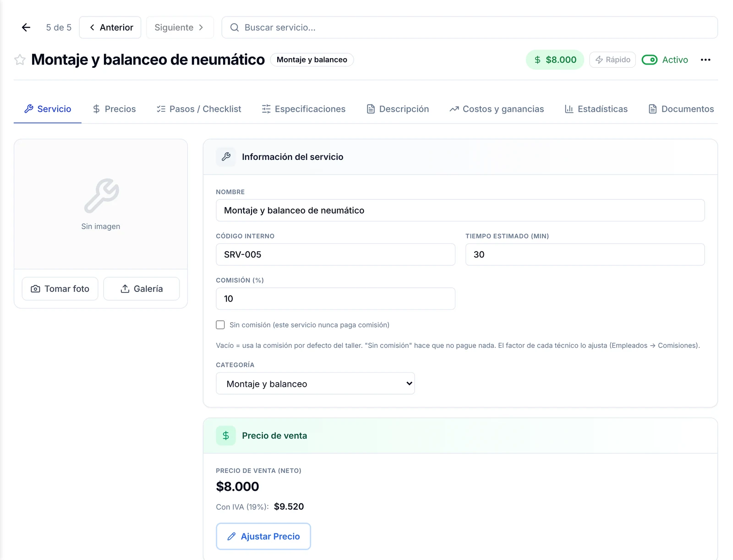733x560 pixels.
Task: Click the green $8.000 price badge
Action: coord(555,60)
